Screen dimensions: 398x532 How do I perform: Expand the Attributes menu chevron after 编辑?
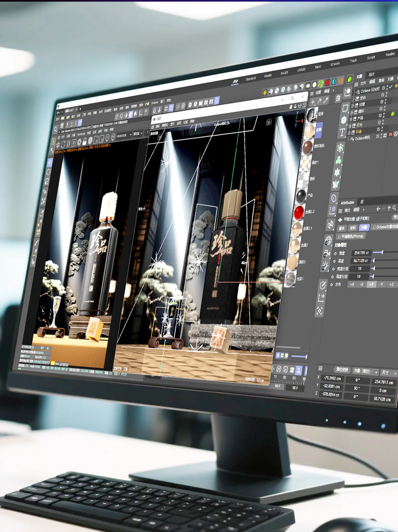pyautogui.click(x=363, y=210)
